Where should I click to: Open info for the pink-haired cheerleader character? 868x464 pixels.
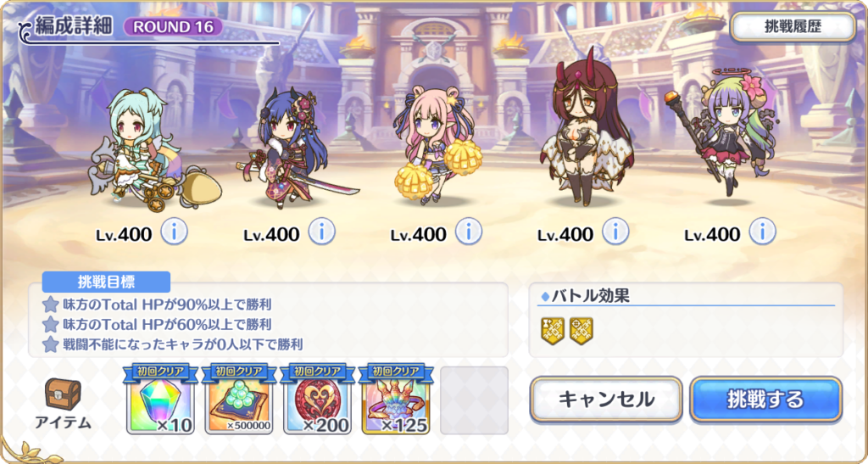pos(468,232)
